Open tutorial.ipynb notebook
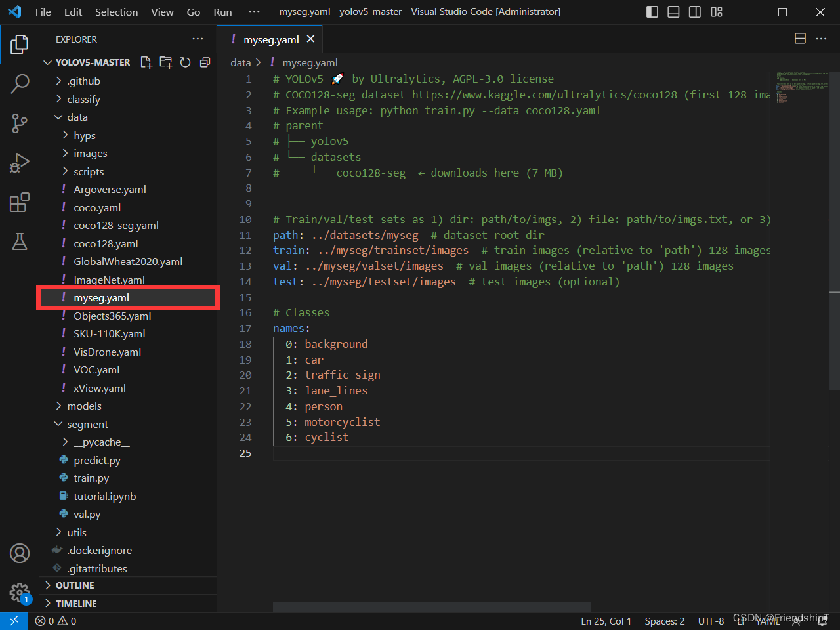This screenshot has width=840, height=630. pos(128,496)
